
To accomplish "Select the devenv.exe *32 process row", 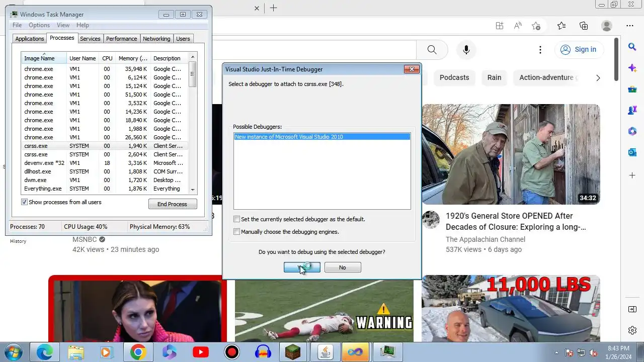I will (x=105, y=163).
